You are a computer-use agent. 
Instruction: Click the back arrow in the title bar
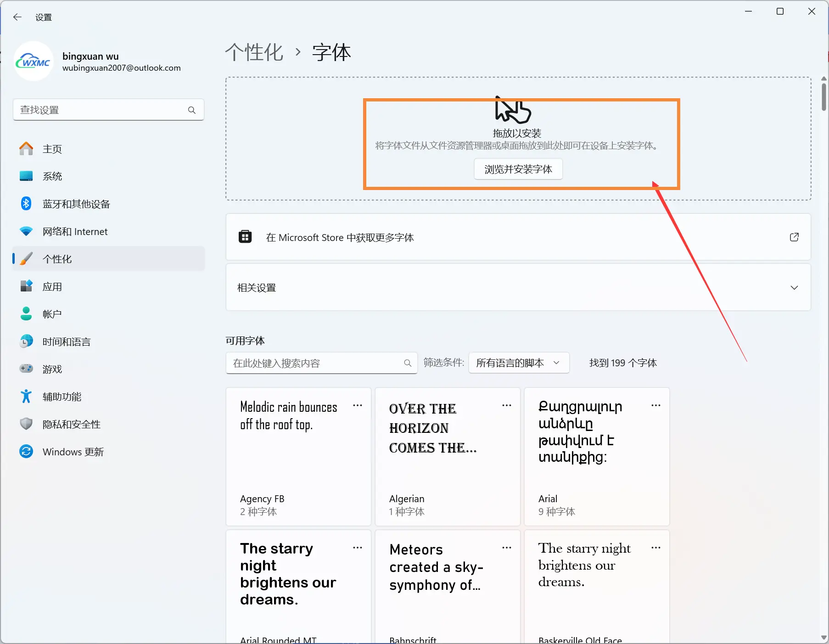[x=17, y=17]
